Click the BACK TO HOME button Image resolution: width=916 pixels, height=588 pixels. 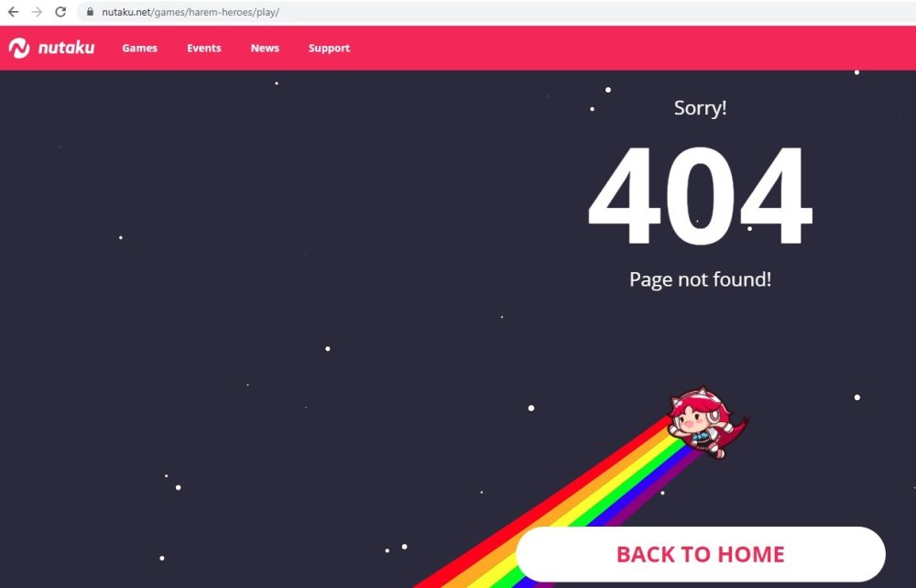[701, 554]
